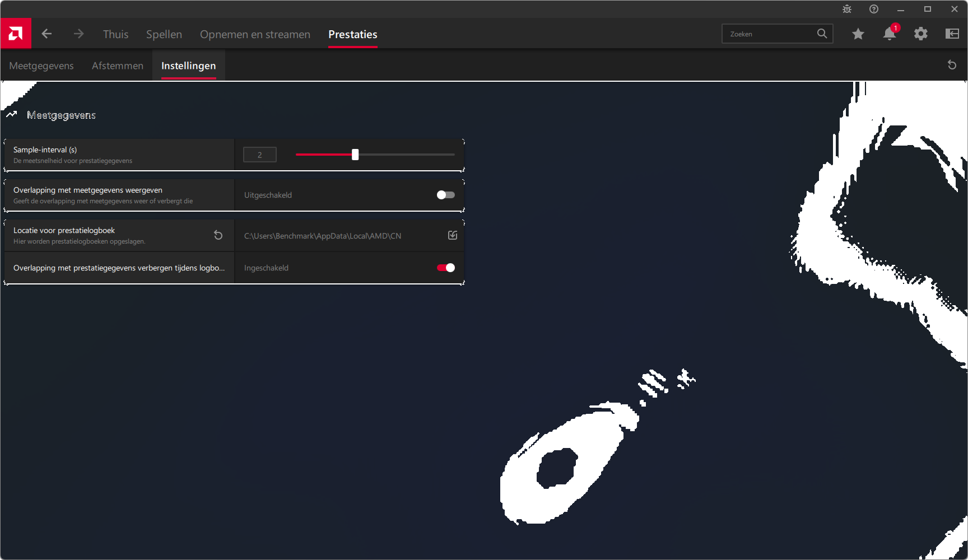Viewport: 968px width, 560px height.
Task: Open notifications bell icon
Action: coord(889,34)
